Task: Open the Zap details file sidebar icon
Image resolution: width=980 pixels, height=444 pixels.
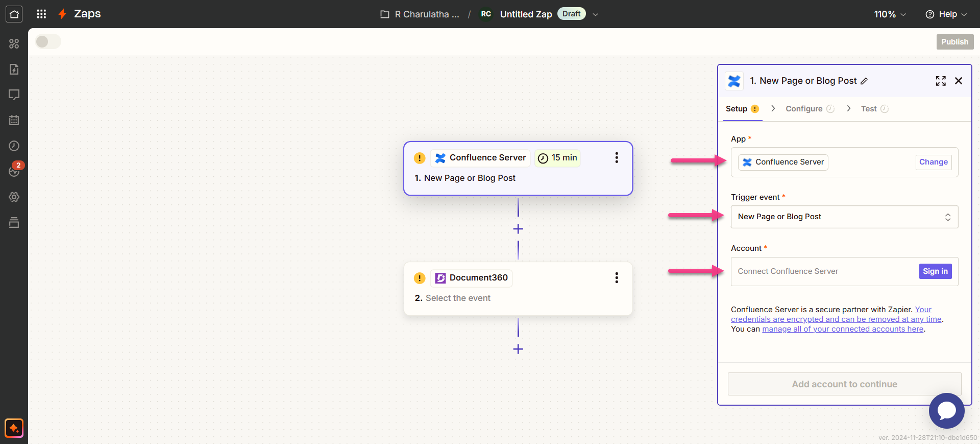Action: tap(14, 69)
